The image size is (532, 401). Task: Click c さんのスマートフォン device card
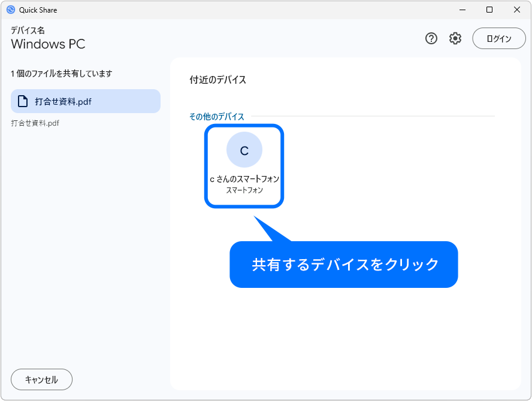(x=244, y=166)
